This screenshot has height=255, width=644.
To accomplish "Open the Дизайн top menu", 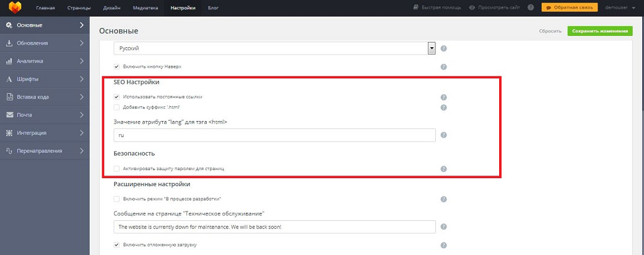I will [x=111, y=8].
